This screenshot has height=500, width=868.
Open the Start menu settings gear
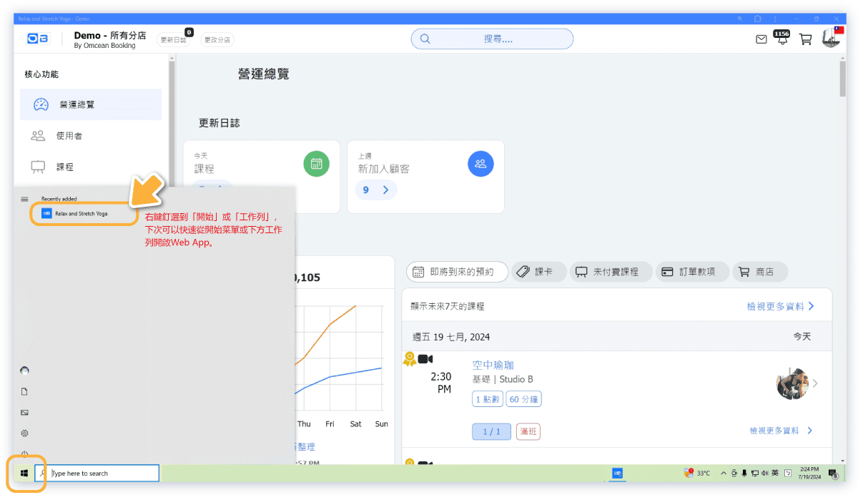click(24, 433)
